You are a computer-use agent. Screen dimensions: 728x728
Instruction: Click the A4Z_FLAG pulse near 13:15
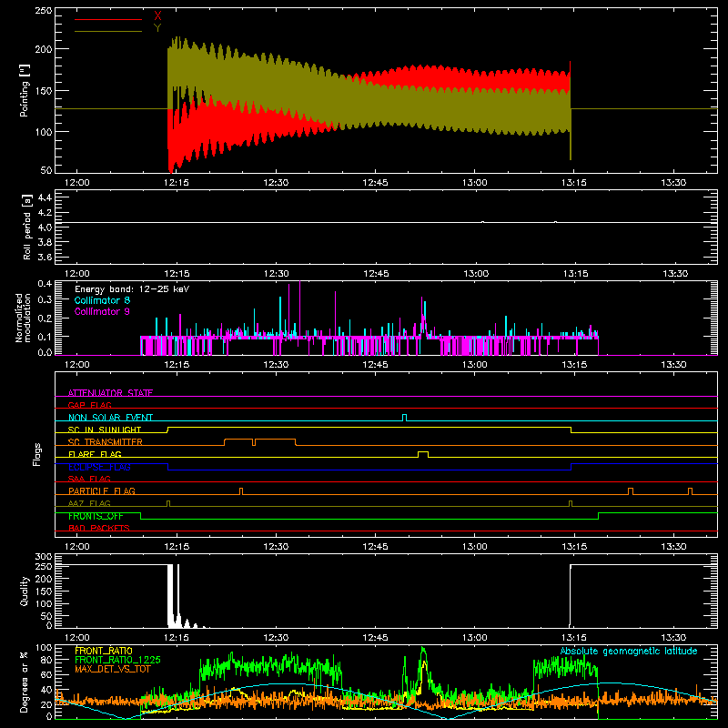pos(571,504)
